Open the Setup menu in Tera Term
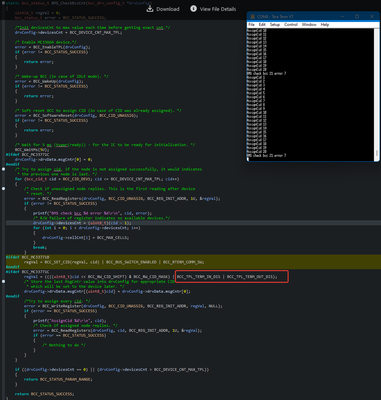 click(x=275, y=25)
